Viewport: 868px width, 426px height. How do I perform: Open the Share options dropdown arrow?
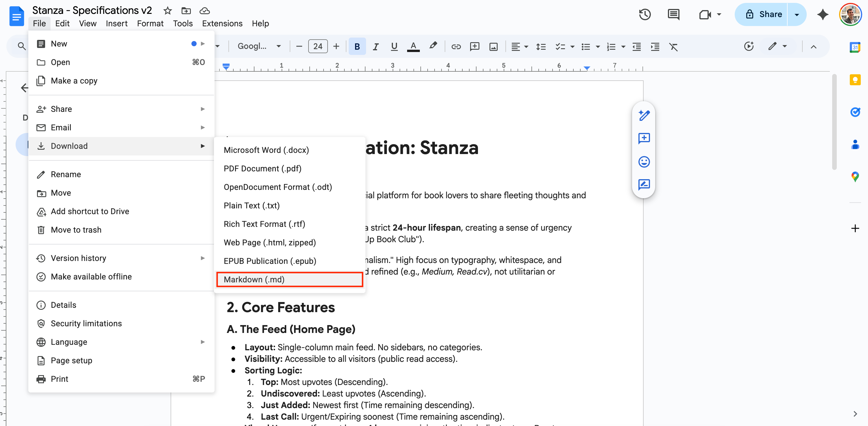pyautogui.click(x=797, y=14)
